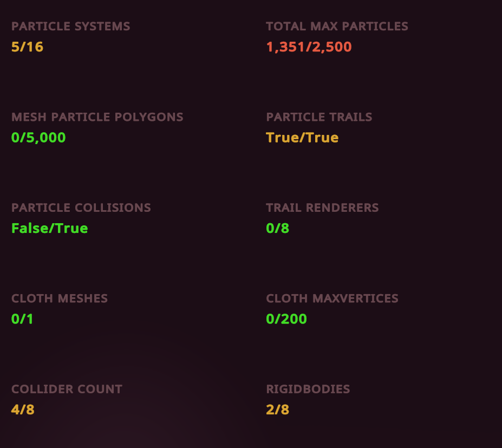Viewport: 502px width, 448px height.
Task: Click the Cloth Meshes label
Action: pyautogui.click(x=60, y=298)
